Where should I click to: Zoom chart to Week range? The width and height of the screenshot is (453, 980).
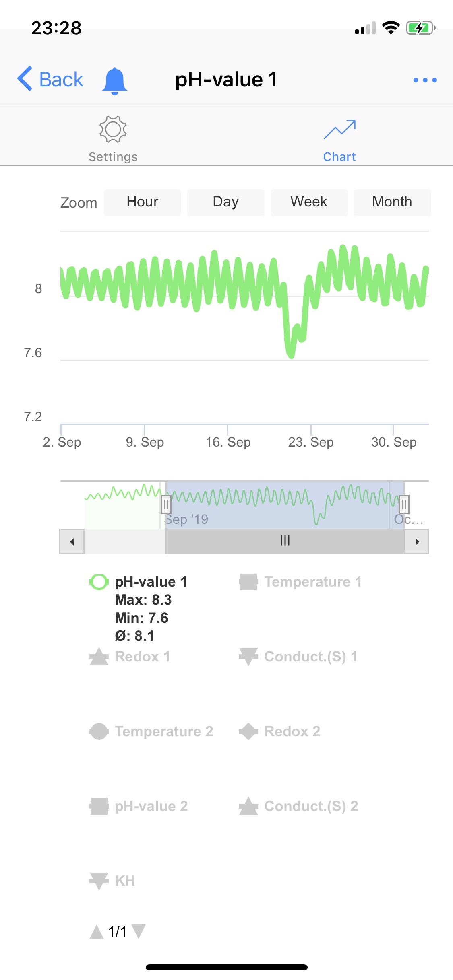click(309, 202)
